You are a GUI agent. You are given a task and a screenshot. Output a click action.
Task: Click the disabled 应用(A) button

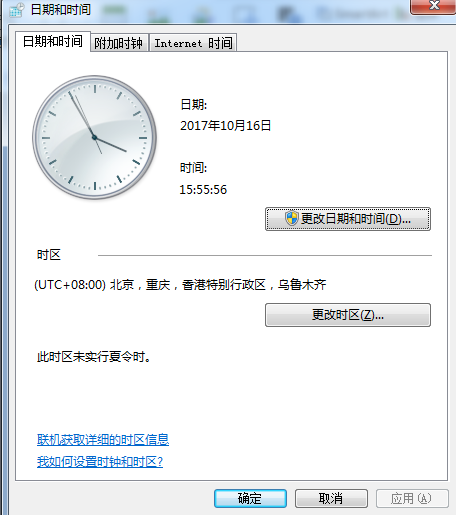point(412,499)
